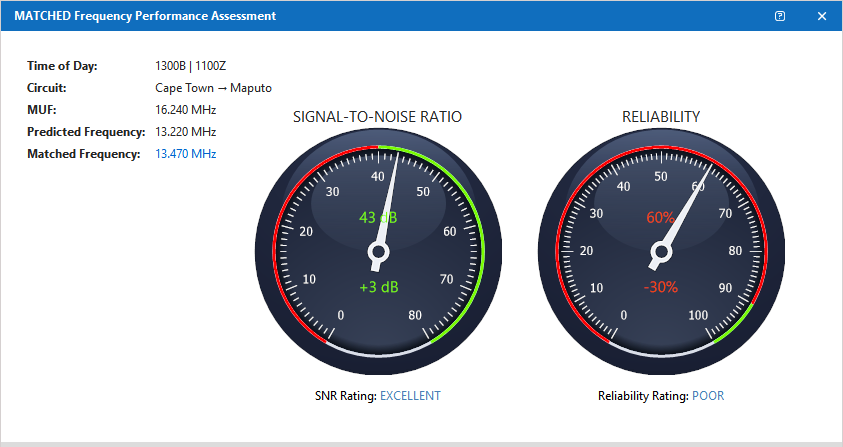The image size is (843, 447).
Task: Select the -30% value on reliability gauge
Action: (x=661, y=287)
